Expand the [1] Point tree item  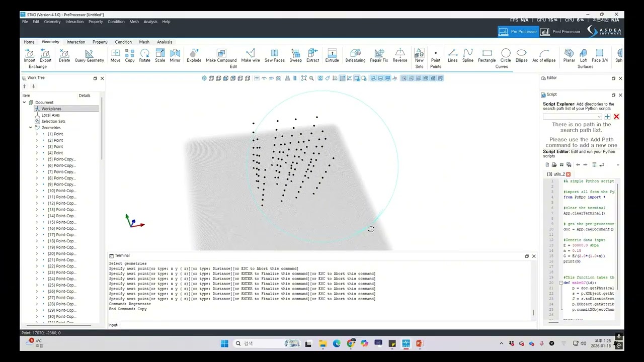click(x=37, y=134)
